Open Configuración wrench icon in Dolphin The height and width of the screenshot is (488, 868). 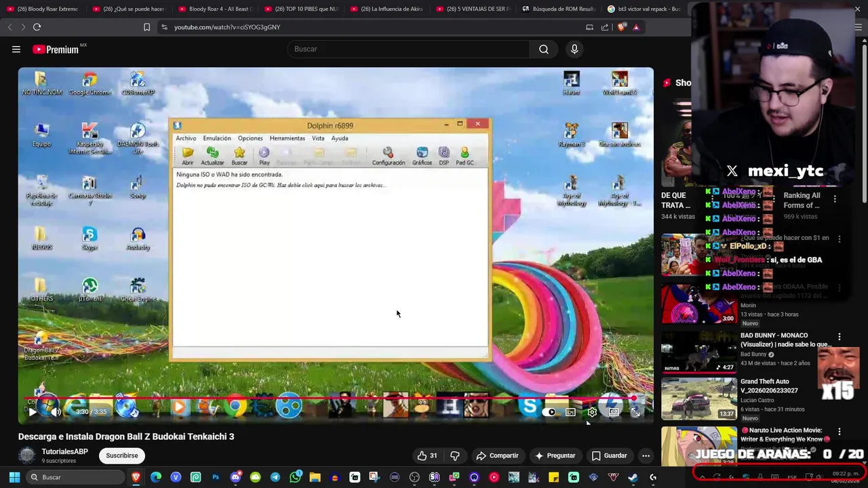[389, 156]
